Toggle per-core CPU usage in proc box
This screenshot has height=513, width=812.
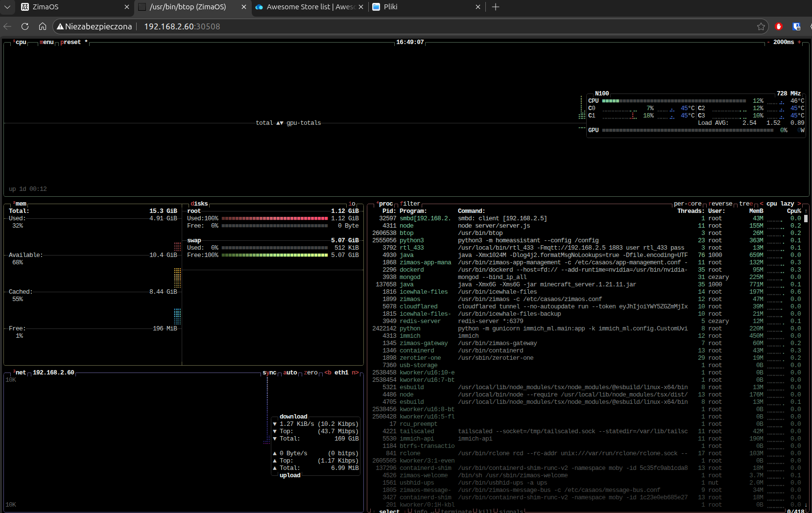(687, 204)
